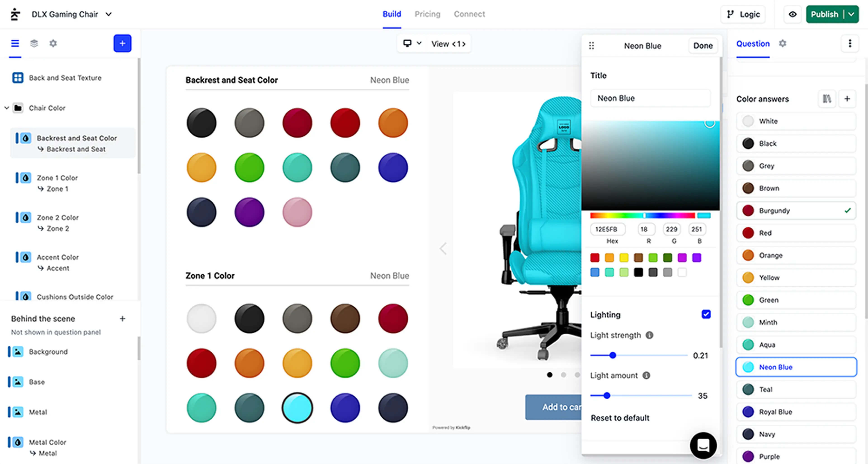This screenshot has height=464, width=868.
Task: Grab the drag handle of Neon Blue panel
Action: pos(591,45)
